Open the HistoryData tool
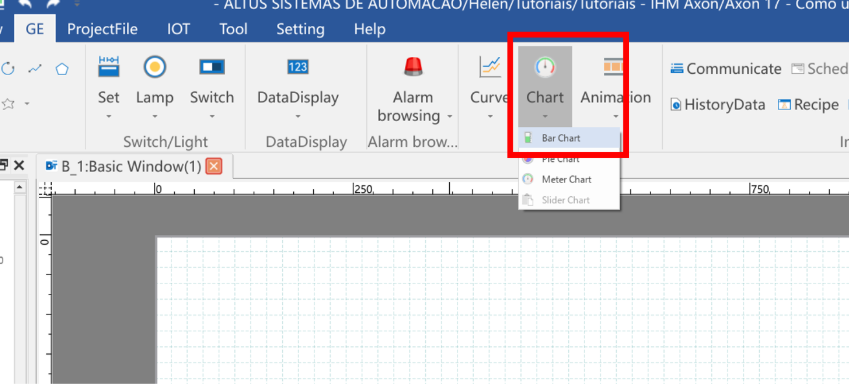The height and width of the screenshot is (384, 849). [717, 105]
